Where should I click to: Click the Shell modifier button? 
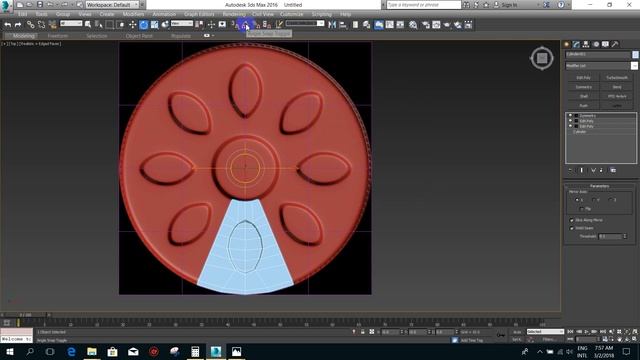click(584, 96)
